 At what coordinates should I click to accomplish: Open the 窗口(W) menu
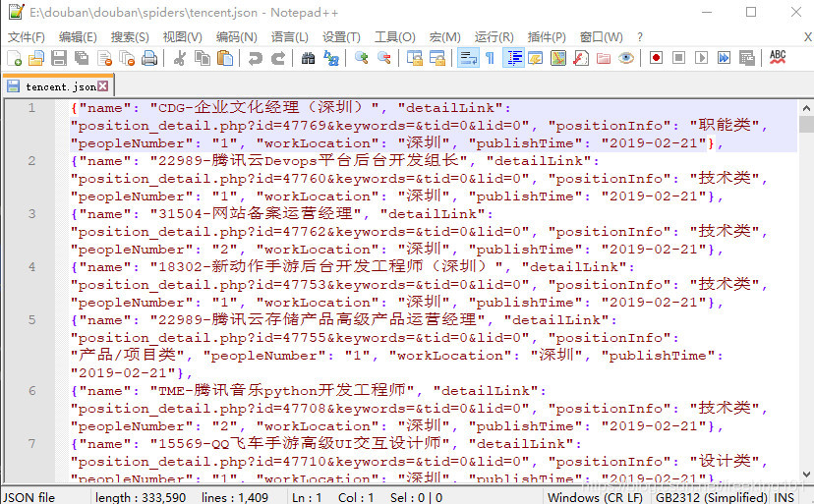point(601,37)
